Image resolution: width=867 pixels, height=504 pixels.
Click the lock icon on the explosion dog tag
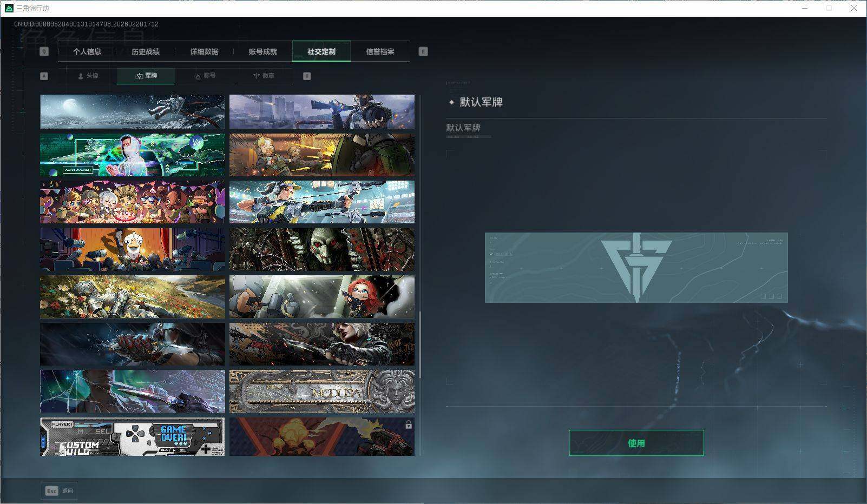(409, 425)
